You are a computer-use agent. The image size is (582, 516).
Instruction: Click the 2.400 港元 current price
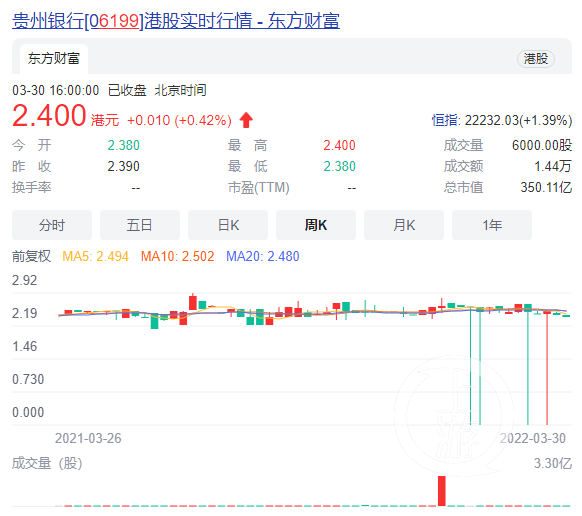pos(65,116)
